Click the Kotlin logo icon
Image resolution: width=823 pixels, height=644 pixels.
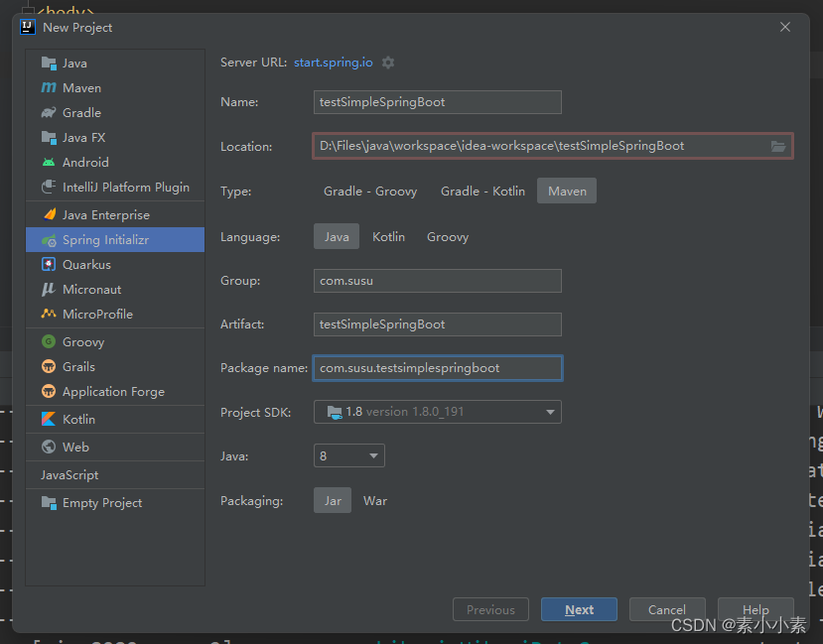(49, 419)
